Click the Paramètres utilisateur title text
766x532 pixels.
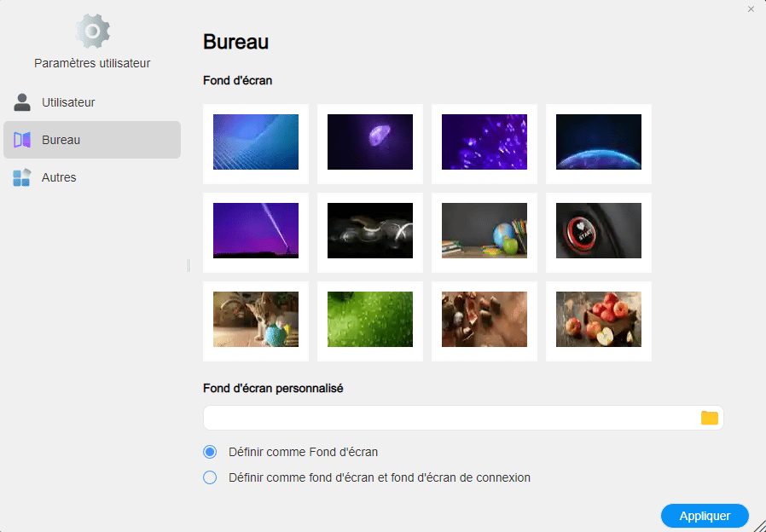[92, 63]
